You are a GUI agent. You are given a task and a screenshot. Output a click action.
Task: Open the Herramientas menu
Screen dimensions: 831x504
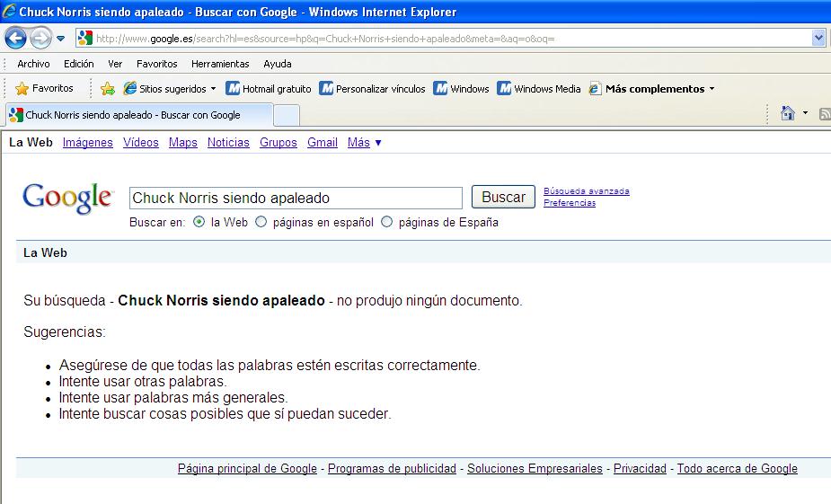[x=220, y=64]
